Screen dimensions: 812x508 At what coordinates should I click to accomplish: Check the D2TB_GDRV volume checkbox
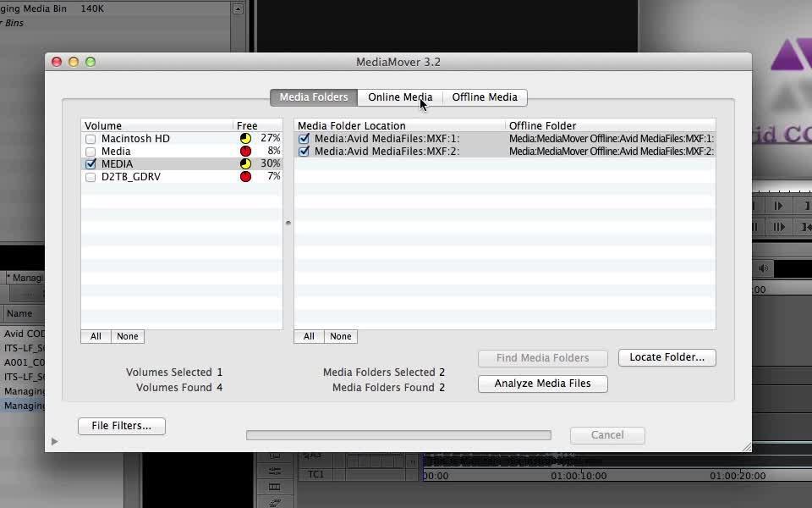(x=91, y=177)
